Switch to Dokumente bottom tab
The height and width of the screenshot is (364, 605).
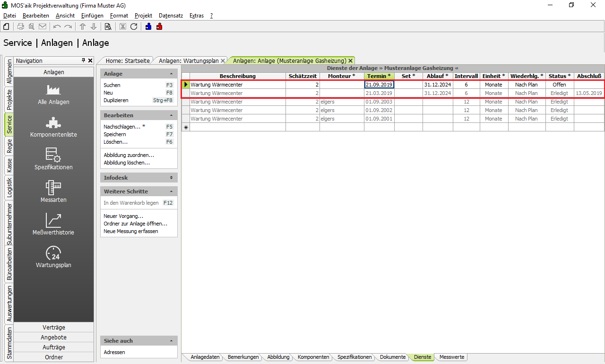(x=393, y=357)
